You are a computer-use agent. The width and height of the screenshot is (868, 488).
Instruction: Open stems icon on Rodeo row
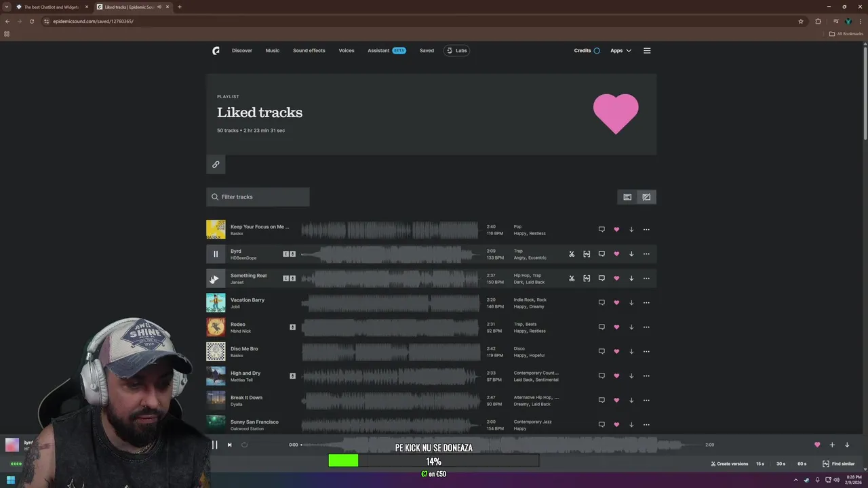292,327
